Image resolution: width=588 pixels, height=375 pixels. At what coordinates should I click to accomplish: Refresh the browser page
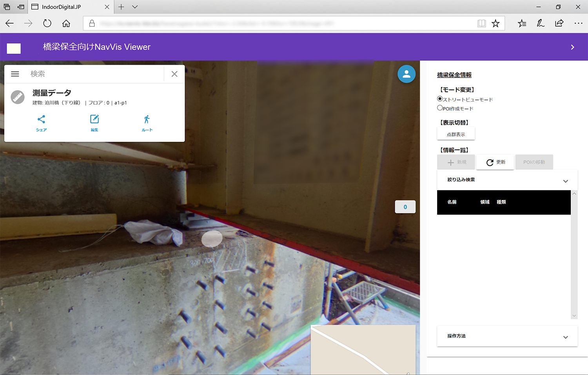coord(47,24)
